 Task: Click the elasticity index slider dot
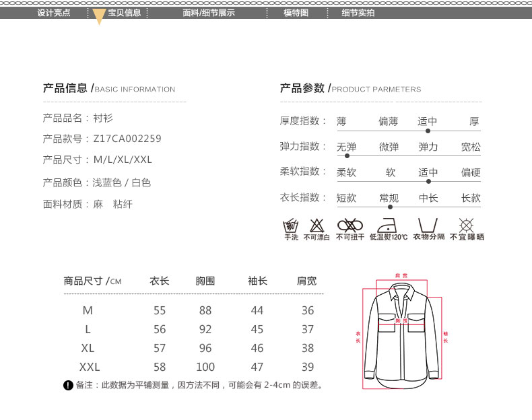click(346, 155)
